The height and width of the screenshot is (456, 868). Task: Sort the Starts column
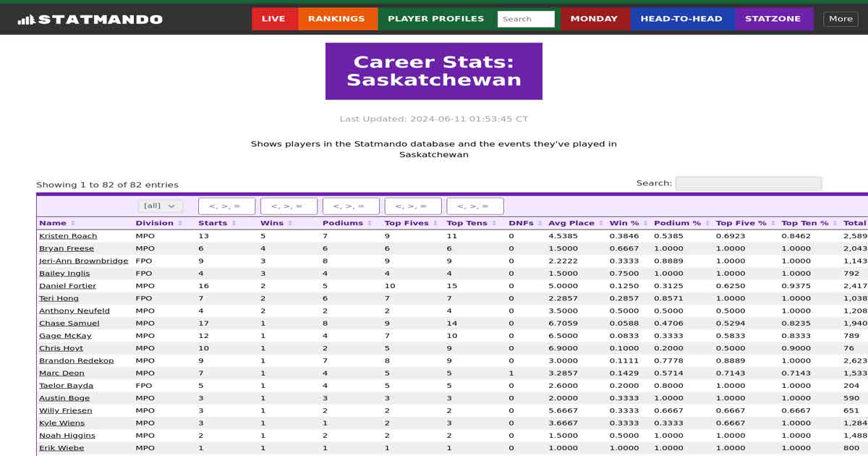235,223
